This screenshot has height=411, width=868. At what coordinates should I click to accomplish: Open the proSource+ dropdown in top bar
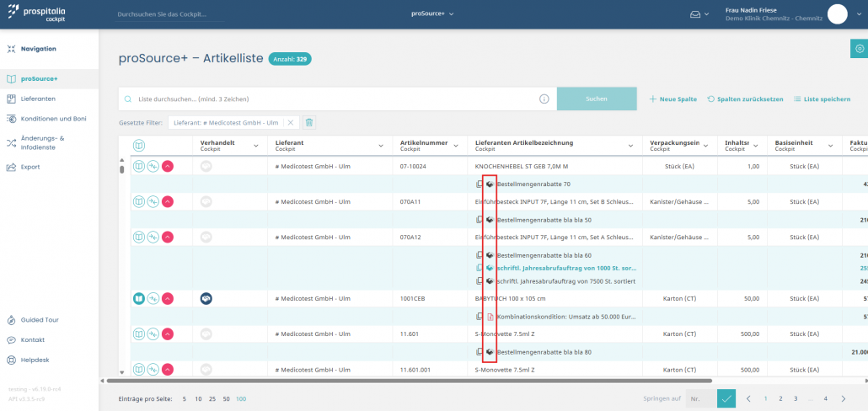pyautogui.click(x=432, y=13)
